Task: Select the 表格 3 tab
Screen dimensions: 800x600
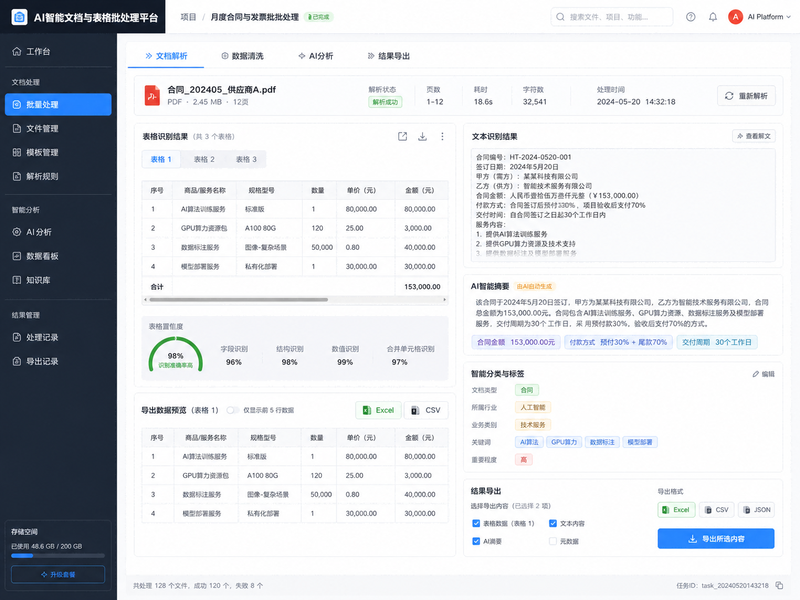Action: pyautogui.click(x=246, y=159)
